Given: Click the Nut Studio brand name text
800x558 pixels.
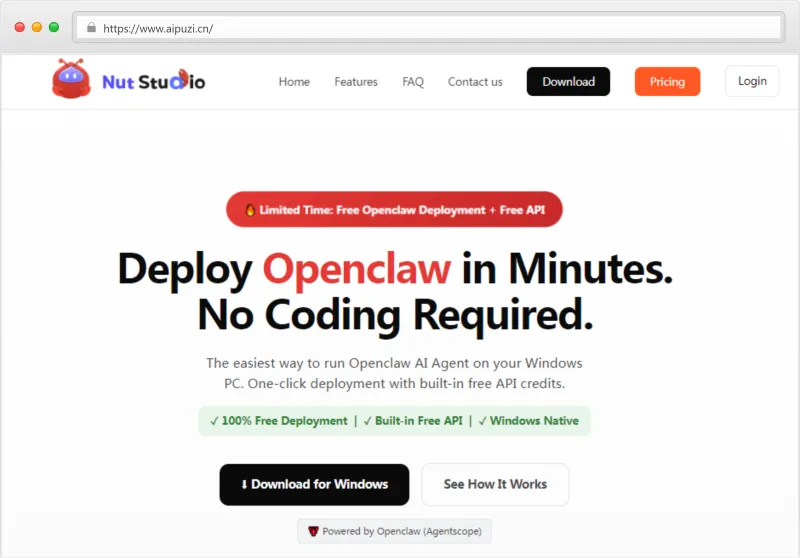Looking at the screenshot, I should [x=153, y=82].
